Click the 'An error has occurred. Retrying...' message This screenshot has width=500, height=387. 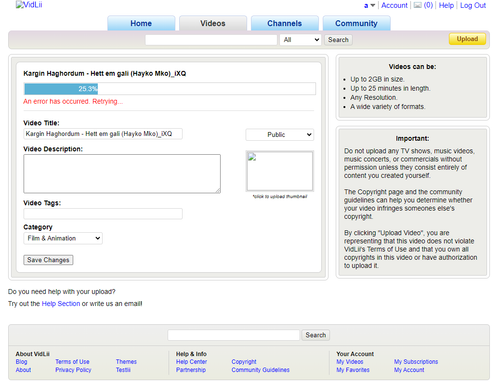[x=73, y=101]
